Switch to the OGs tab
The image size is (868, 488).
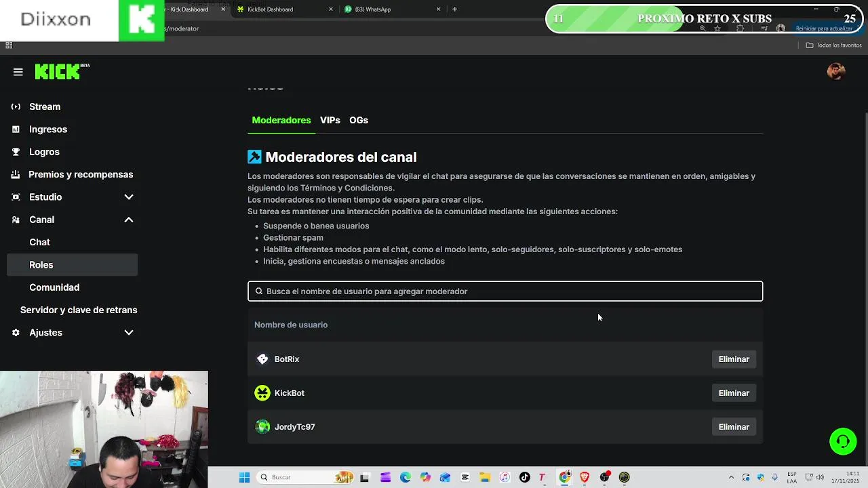[x=359, y=120]
